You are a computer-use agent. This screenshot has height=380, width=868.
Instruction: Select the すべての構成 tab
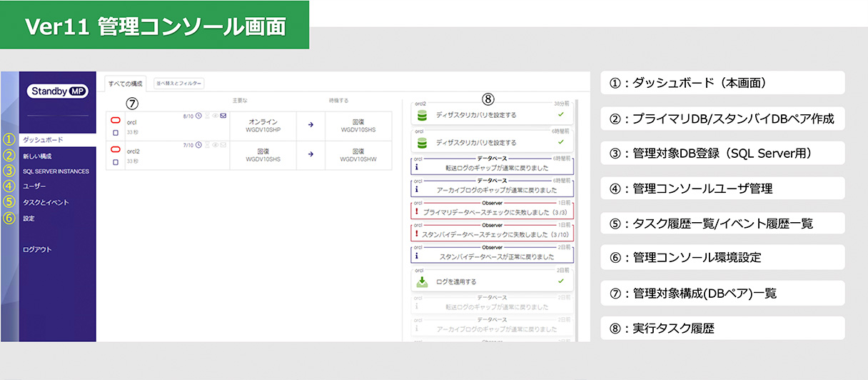[x=126, y=84]
